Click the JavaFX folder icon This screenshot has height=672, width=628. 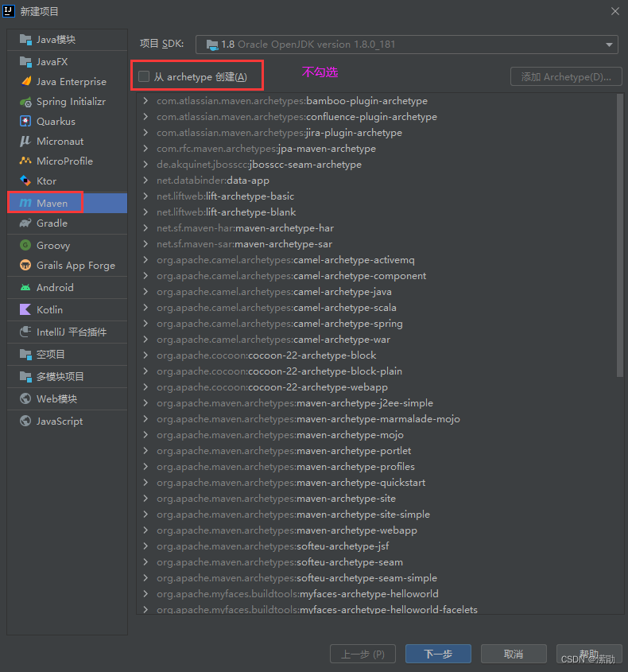(25, 62)
